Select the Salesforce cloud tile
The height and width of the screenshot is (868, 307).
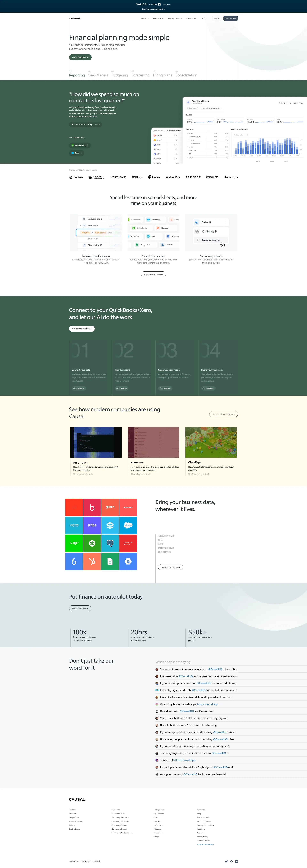point(128,525)
